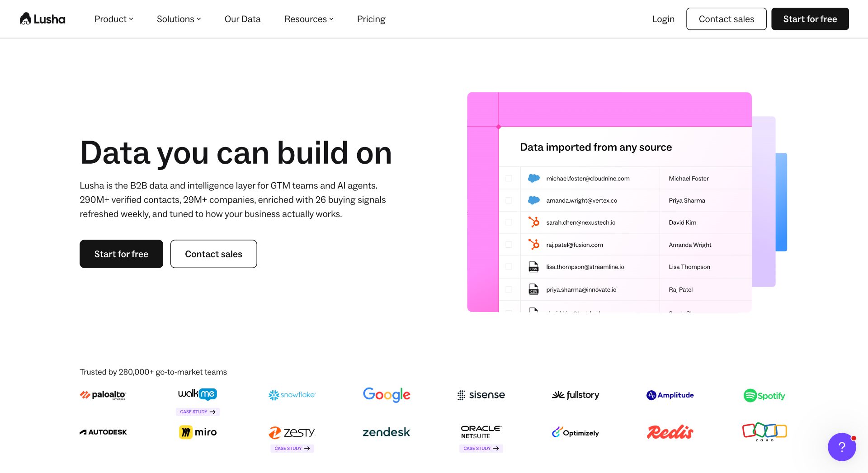
Task: Click Start for free in the header
Action: [810, 19]
